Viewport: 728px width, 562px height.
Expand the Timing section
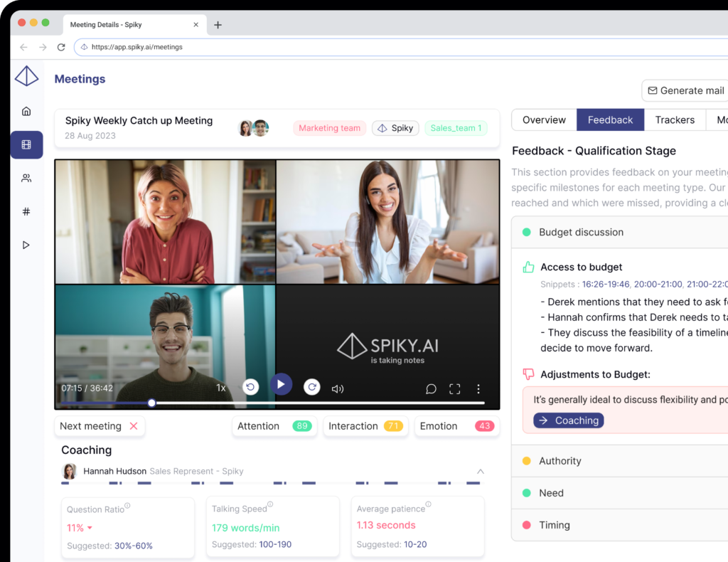pos(620,525)
